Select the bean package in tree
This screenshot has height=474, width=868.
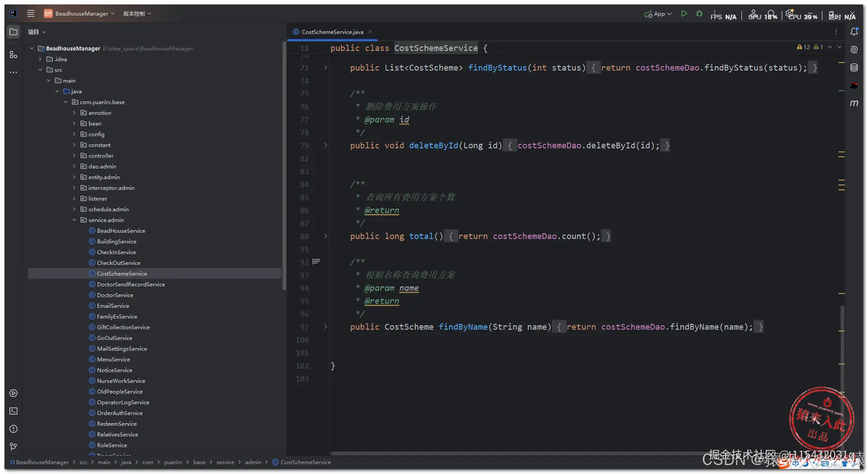(95, 123)
